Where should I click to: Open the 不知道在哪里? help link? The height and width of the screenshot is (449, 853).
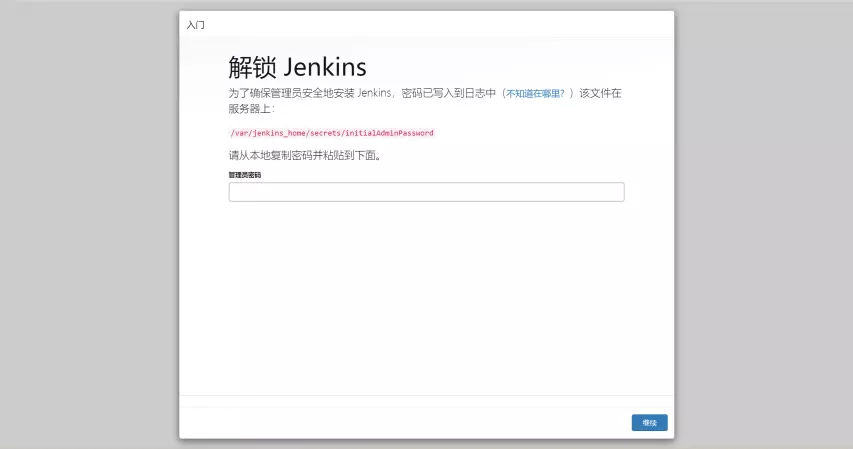point(535,93)
